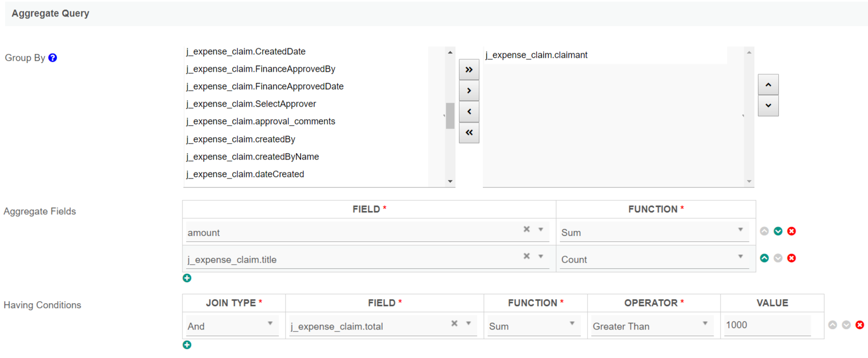
Task: Move the j_expense_claim.title row up
Action: tap(764, 258)
